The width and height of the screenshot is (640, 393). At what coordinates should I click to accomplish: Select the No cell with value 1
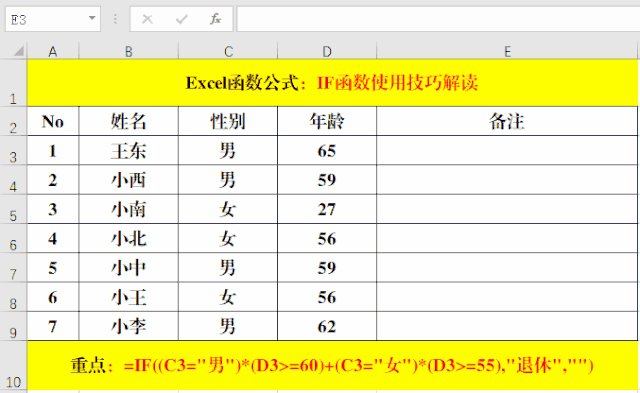(53, 151)
